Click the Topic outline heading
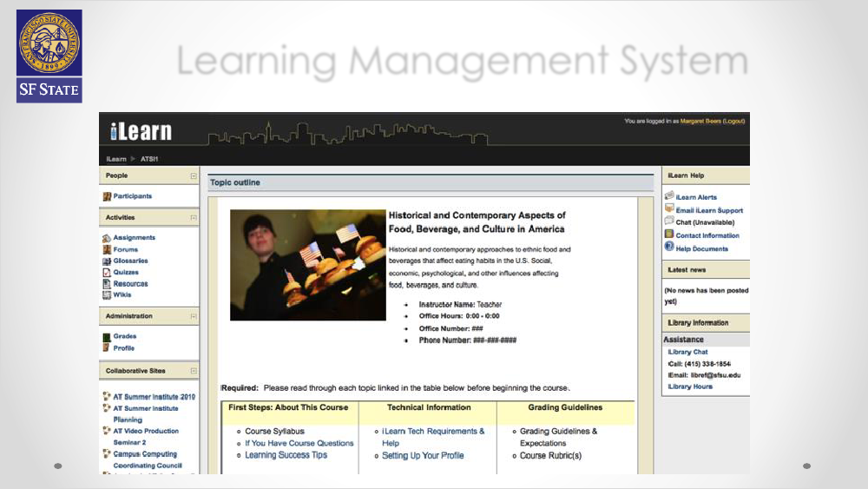Screen dimensions: 868x489 coord(234,182)
